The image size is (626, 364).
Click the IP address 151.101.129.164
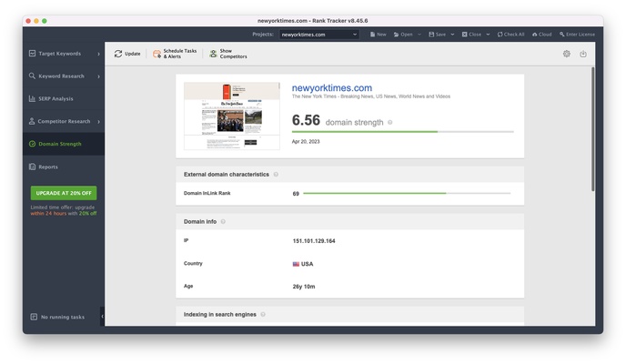[x=314, y=241]
